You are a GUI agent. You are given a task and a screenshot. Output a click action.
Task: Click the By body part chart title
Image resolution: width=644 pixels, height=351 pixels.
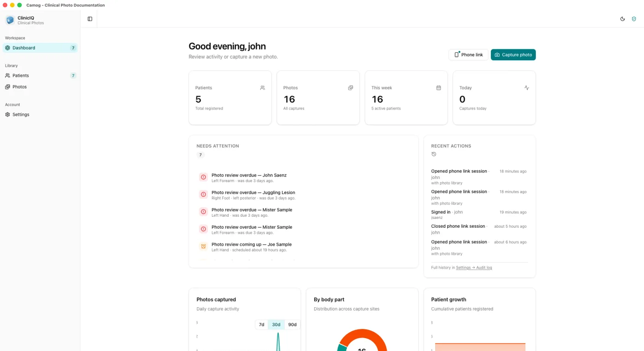point(329,299)
